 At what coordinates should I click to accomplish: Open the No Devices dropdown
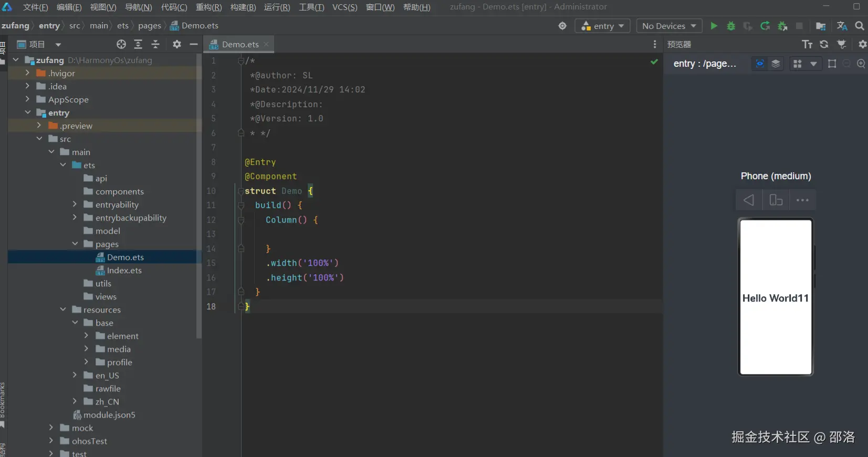(668, 26)
